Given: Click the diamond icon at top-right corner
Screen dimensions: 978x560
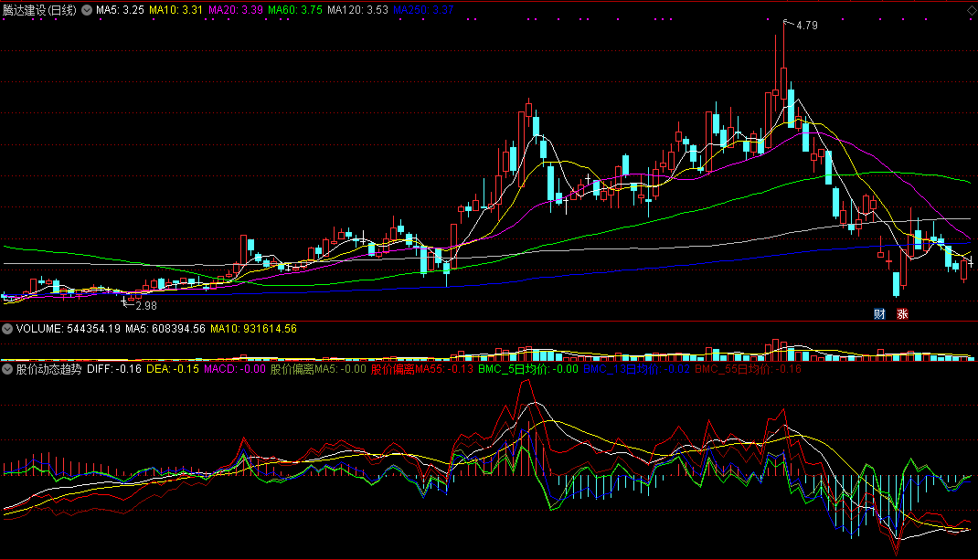Looking at the screenshot, I should pos(972,10).
